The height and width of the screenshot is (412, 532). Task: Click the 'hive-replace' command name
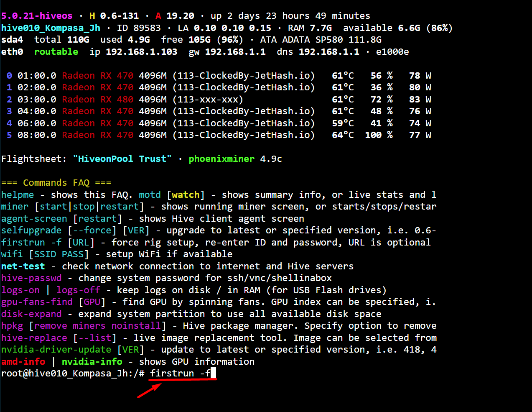coord(34,338)
